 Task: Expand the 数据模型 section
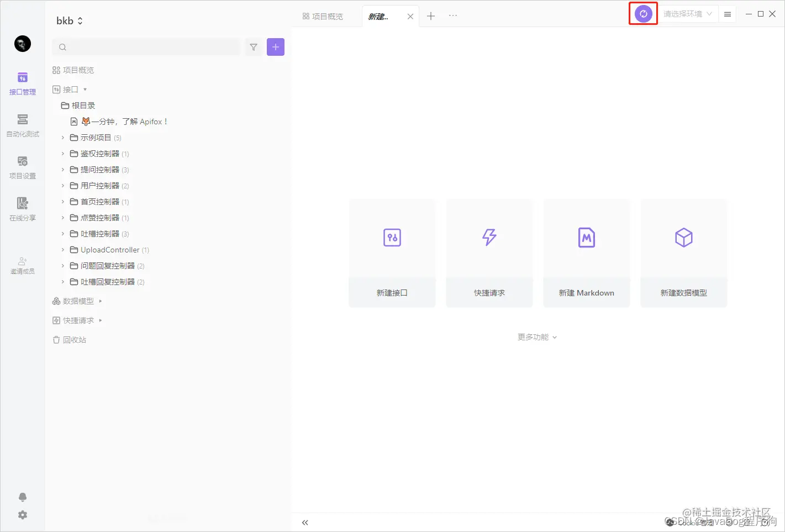point(101,301)
